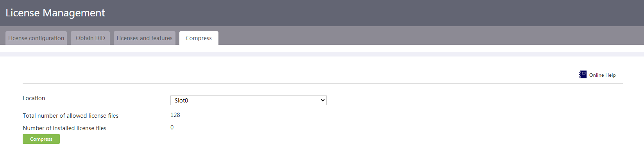Image resolution: width=644 pixels, height=159 pixels.
Task: Click the green Compress button
Action: [x=41, y=139]
